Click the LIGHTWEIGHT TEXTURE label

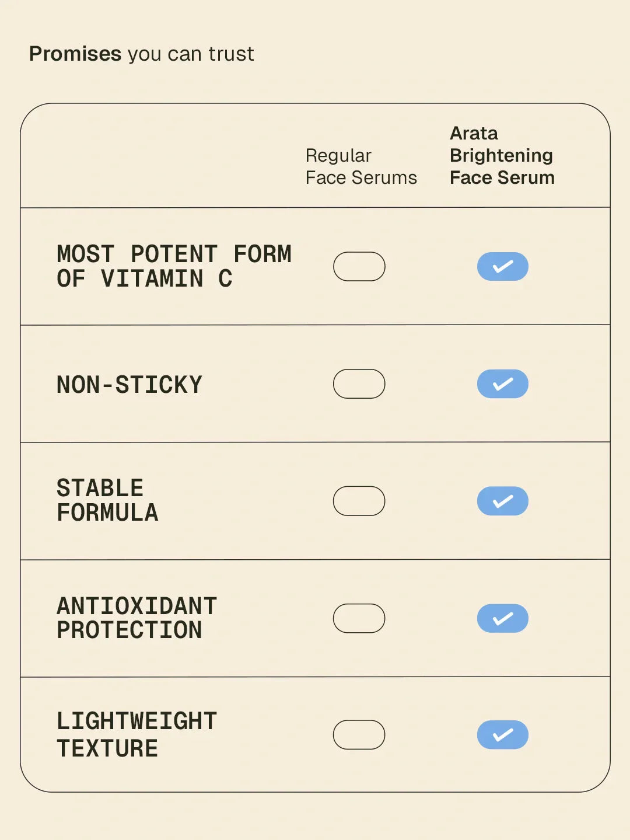click(x=137, y=735)
